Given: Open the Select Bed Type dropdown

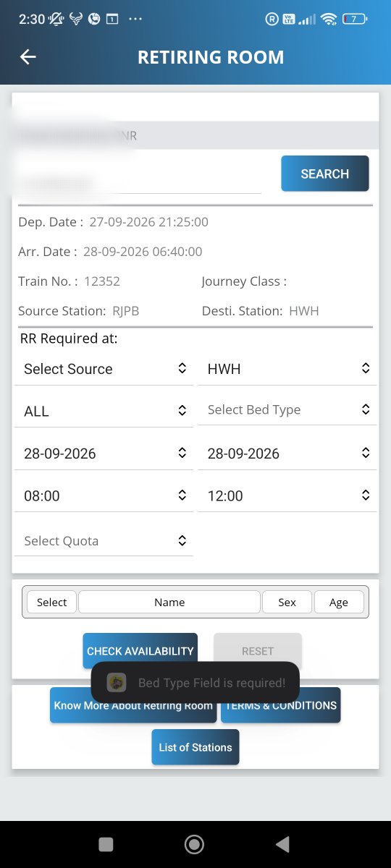Looking at the screenshot, I should click(x=287, y=409).
